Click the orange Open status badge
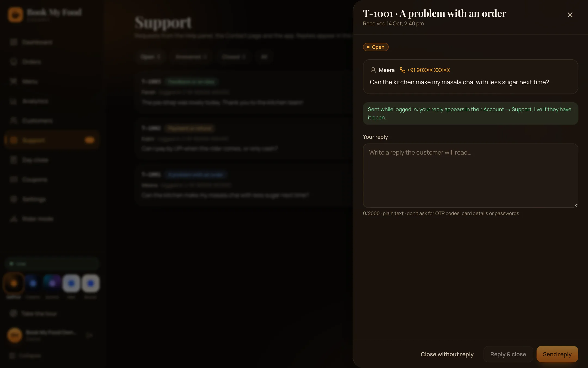 click(x=376, y=47)
